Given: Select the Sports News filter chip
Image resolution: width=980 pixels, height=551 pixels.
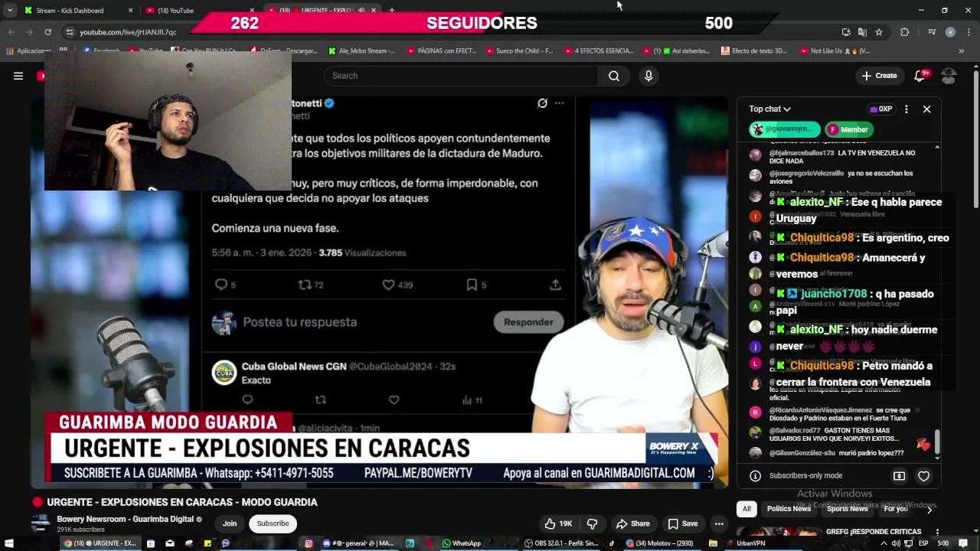Looking at the screenshot, I should point(847,508).
